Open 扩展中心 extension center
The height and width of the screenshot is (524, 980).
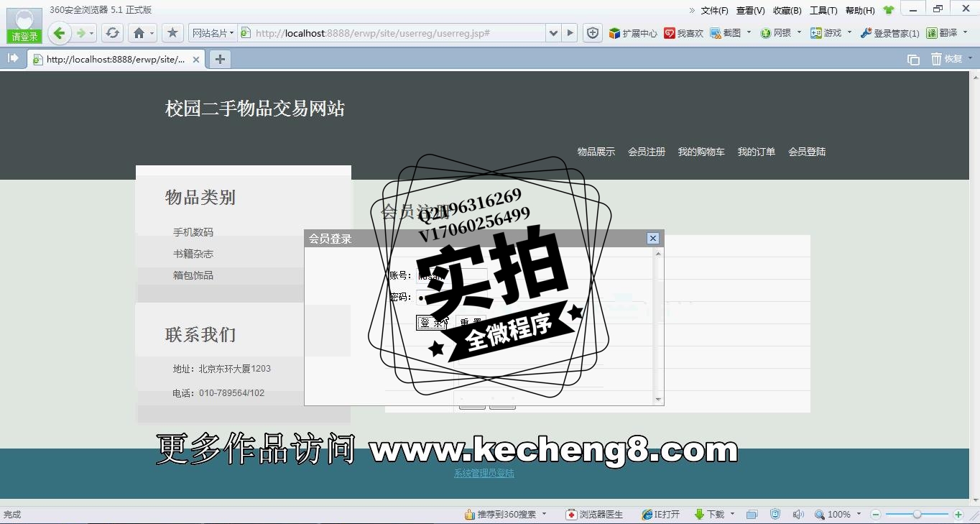pos(633,33)
